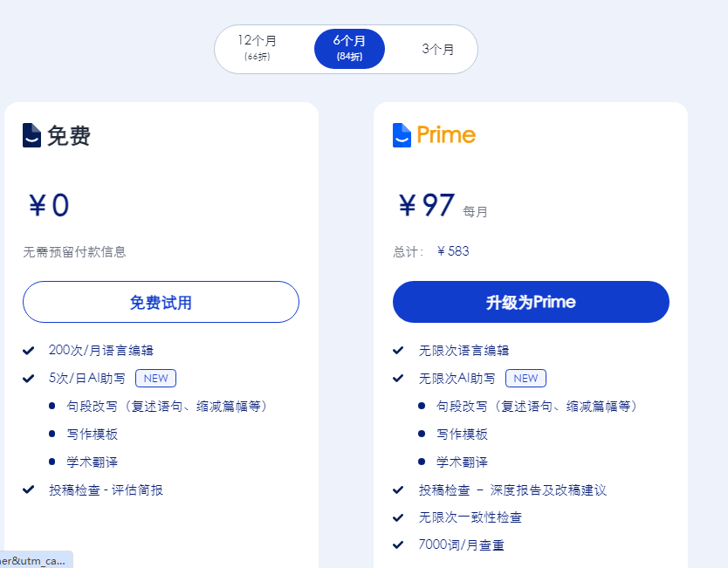Click checkmark beside 无限次语言编辑
Viewport: 728px width, 568px height.
tap(398, 351)
